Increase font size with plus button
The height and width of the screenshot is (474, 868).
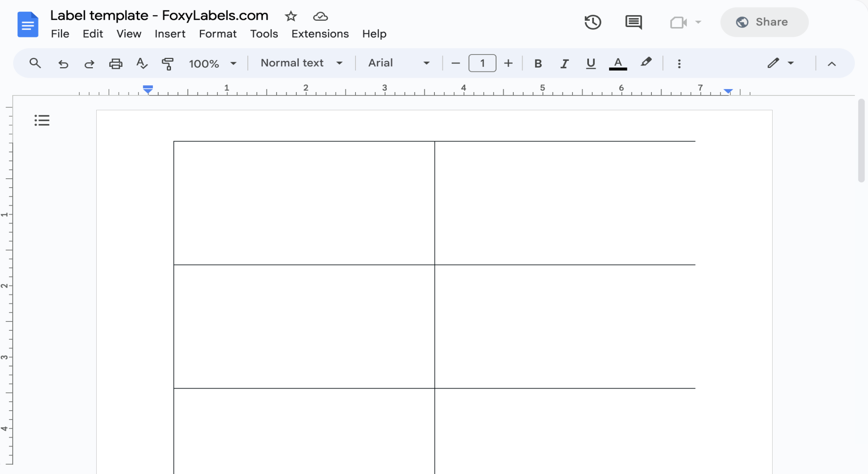[x=508, y=63]
